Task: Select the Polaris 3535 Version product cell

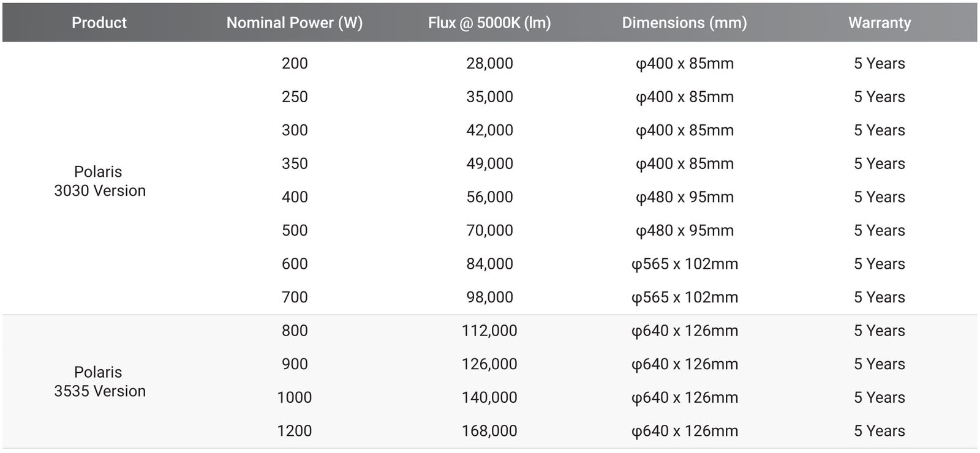Action: (x=99, y=381)
